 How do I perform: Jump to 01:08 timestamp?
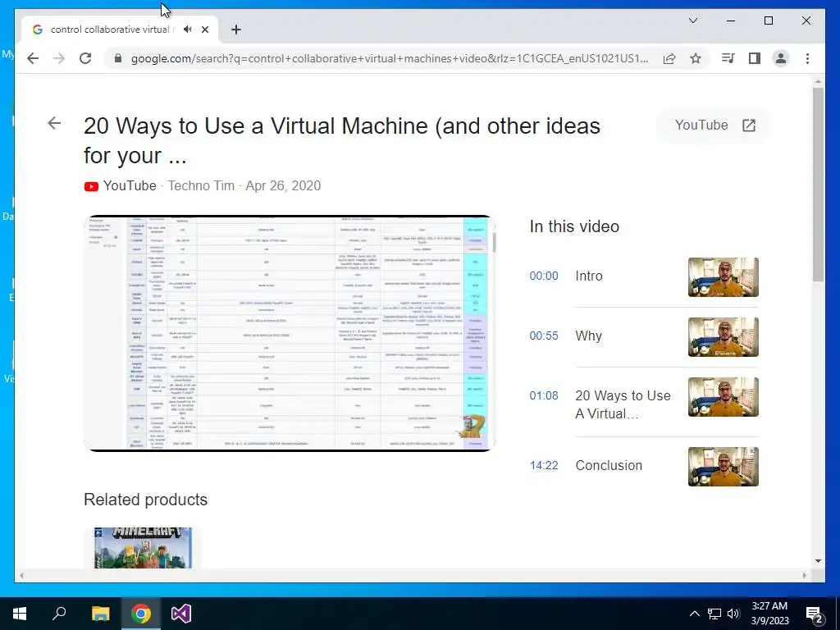544,396
